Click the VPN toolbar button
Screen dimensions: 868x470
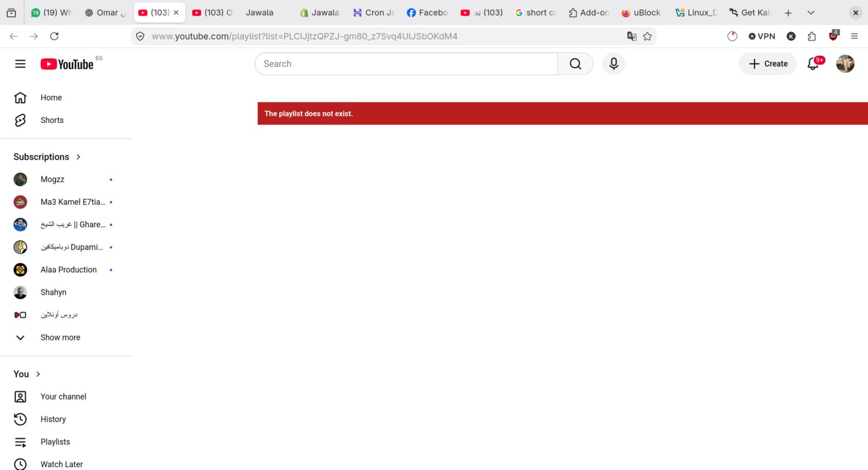762,36
